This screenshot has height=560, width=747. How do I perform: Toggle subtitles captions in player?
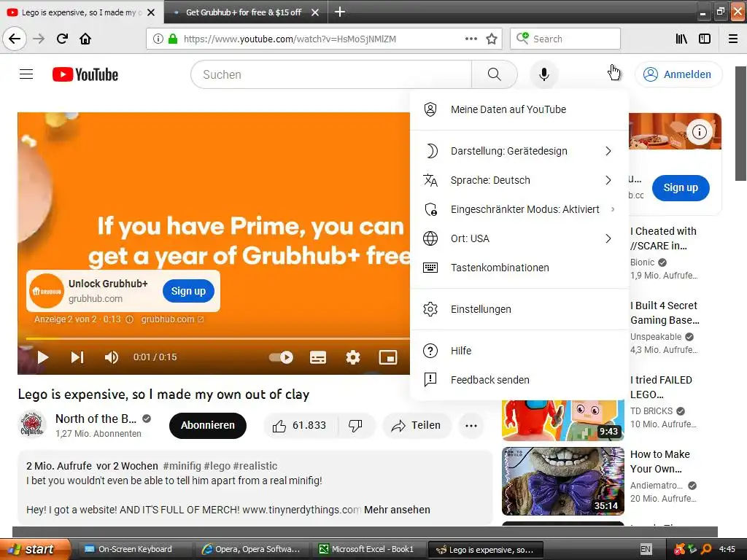pyautogui.click(x=318, y=357)
